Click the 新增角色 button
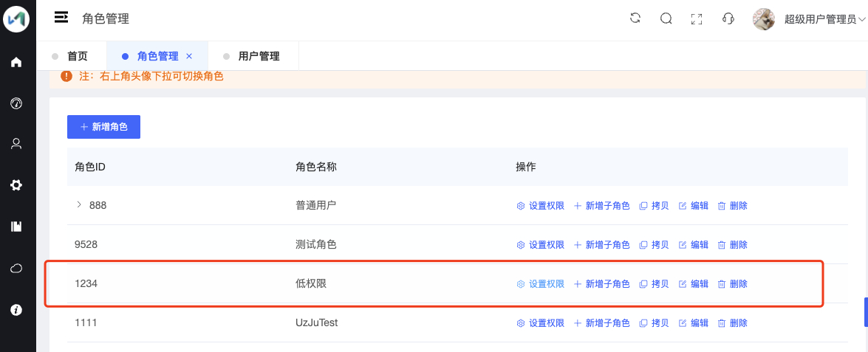This screenshot has width=868, height=352. [103, 127]
